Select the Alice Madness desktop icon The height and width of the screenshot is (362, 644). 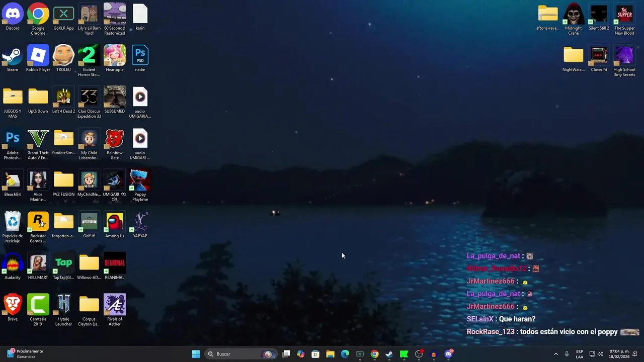[38, 186]
